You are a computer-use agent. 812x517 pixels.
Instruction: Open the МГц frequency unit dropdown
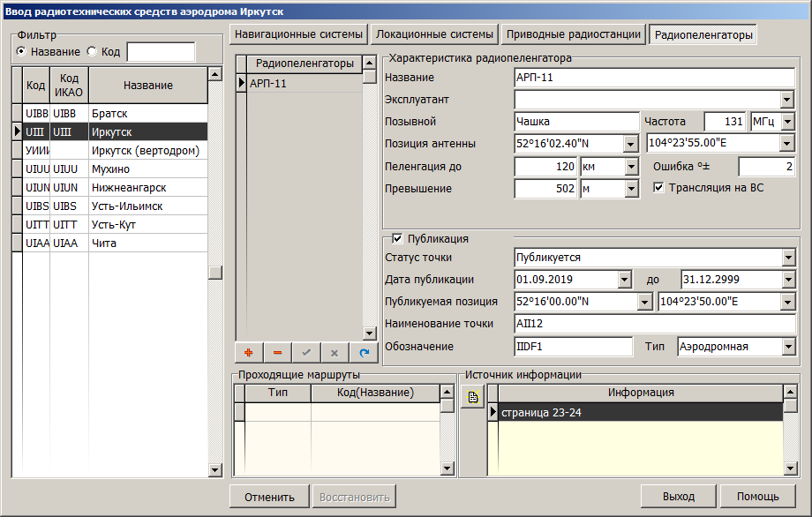787,122
